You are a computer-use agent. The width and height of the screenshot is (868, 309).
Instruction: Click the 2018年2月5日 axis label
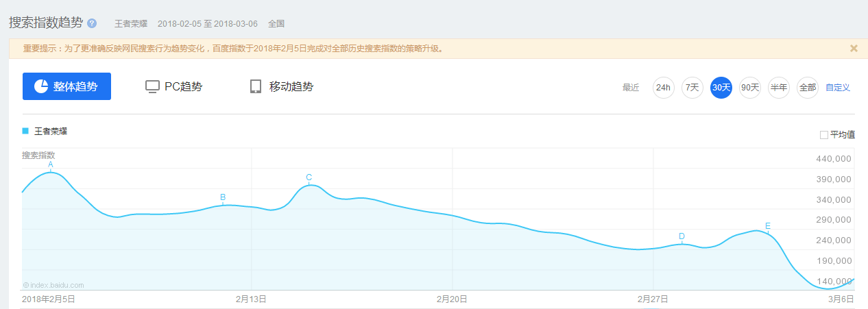pyautogui.click(x=49, y=299)
